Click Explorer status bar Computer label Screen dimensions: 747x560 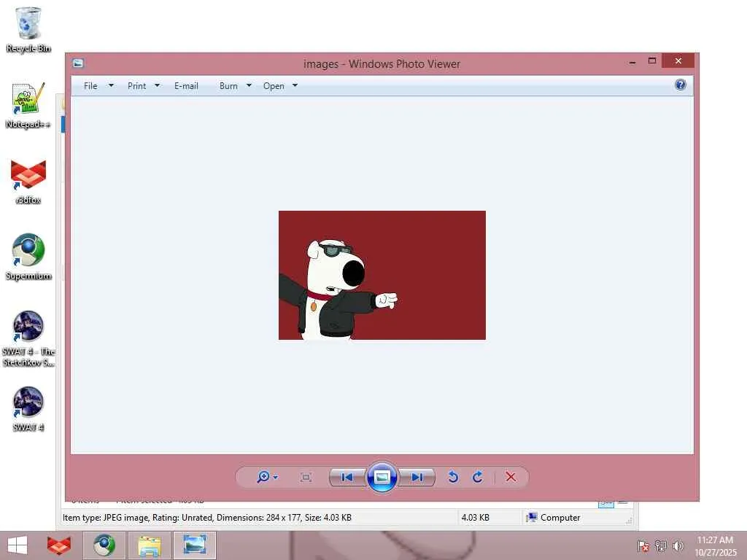click(x=560, y=518)
